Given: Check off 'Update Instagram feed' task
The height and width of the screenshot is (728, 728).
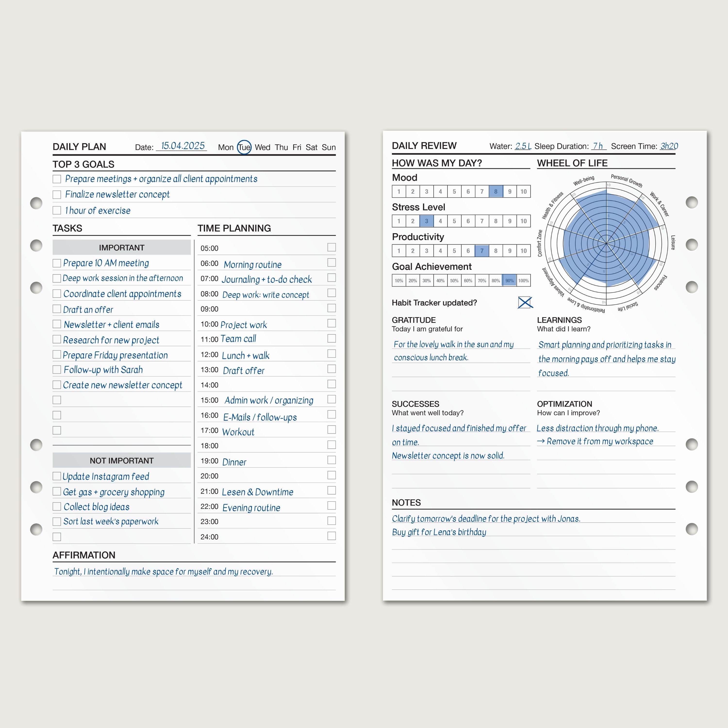Looking at the screenshot, I should click(57, 476).
